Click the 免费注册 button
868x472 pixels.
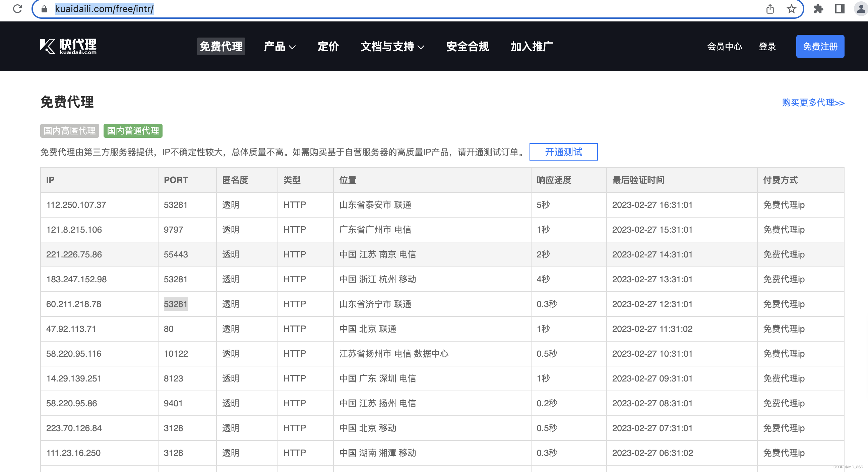(820, 47)
